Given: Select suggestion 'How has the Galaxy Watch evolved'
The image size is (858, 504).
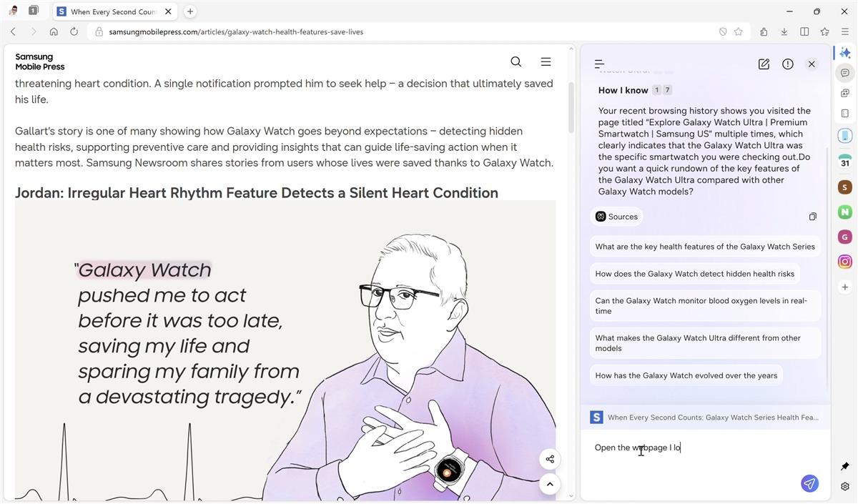Looking at the screenshot, I should point(686,375).
